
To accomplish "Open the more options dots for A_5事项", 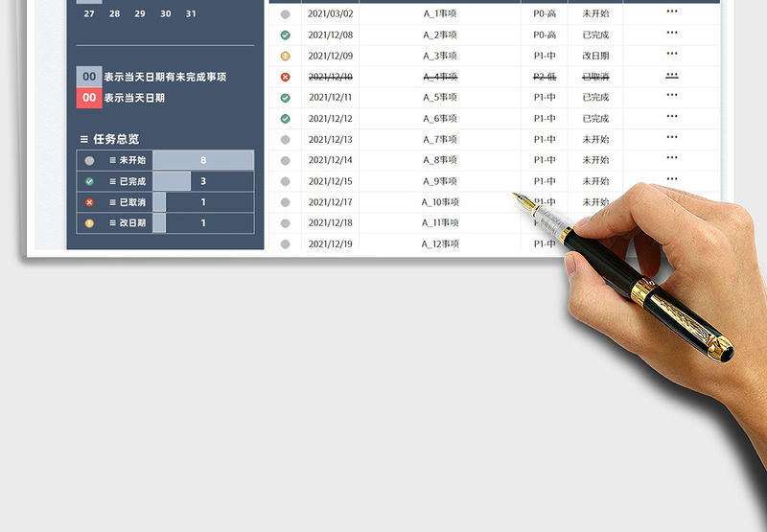I will tap(671, 96).
